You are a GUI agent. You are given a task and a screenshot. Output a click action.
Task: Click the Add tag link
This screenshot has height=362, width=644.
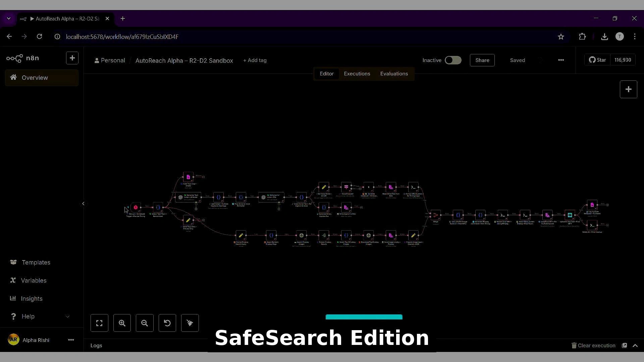[255, 60]
